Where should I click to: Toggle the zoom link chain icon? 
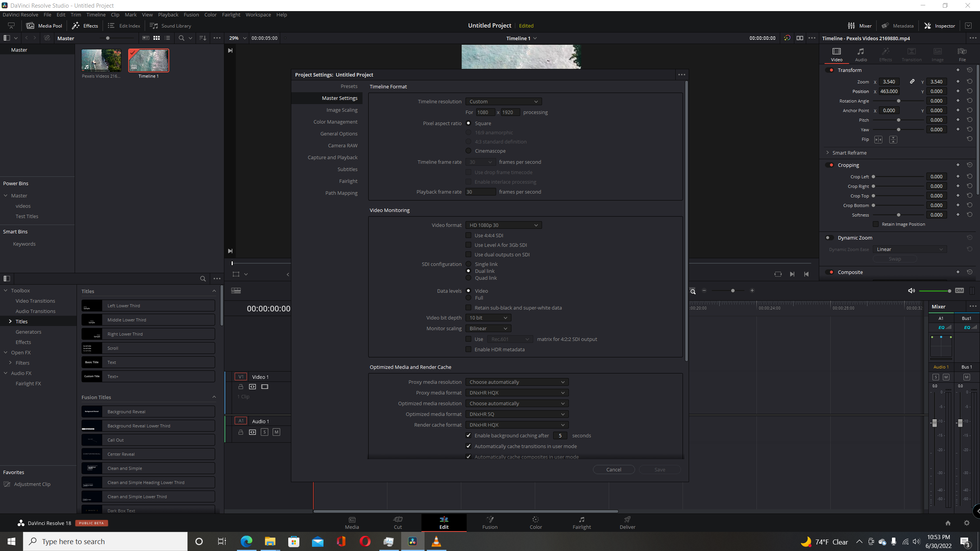click(912, 82)
